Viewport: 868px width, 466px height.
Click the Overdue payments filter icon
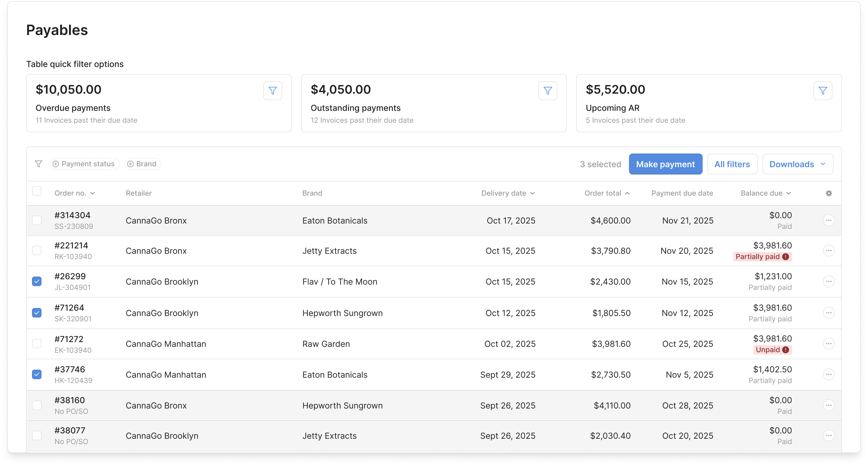(x=273, y=91)
